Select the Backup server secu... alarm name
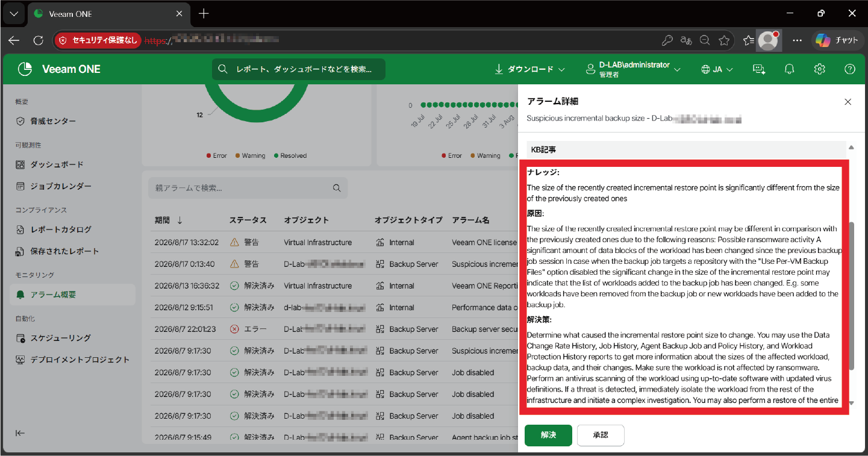This screenshot has height=456, width=868. [484, 329]
